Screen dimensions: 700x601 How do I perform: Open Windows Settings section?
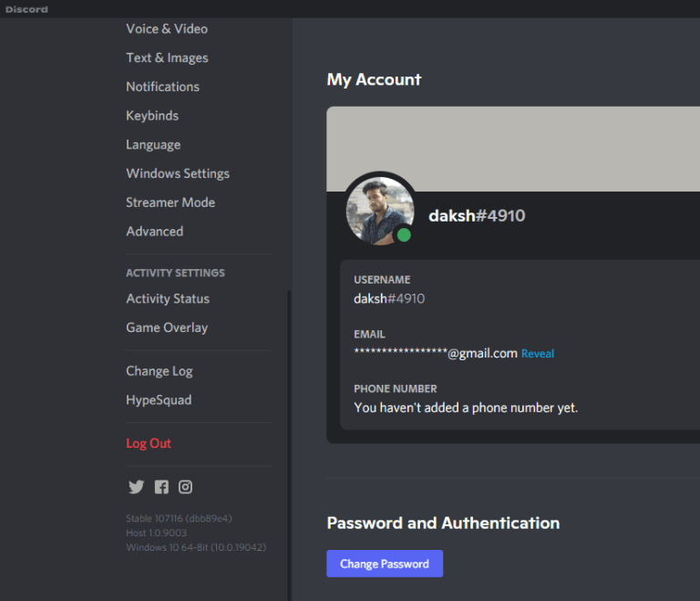(178, 173)
